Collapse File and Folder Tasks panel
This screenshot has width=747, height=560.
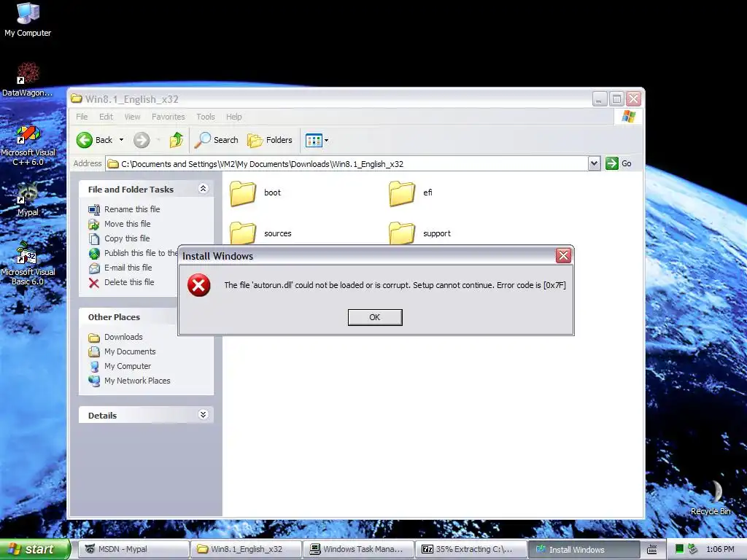click(203, 189)
